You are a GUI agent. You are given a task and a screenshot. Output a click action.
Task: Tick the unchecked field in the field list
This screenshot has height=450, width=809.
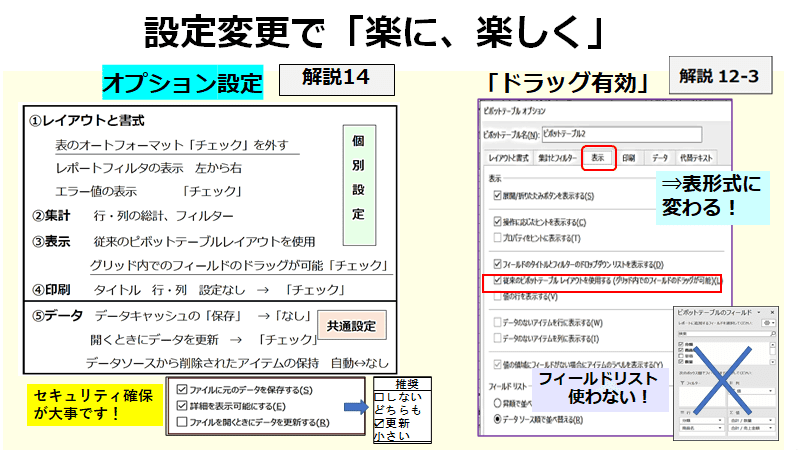pyautogui.click(x=681, y=356)
